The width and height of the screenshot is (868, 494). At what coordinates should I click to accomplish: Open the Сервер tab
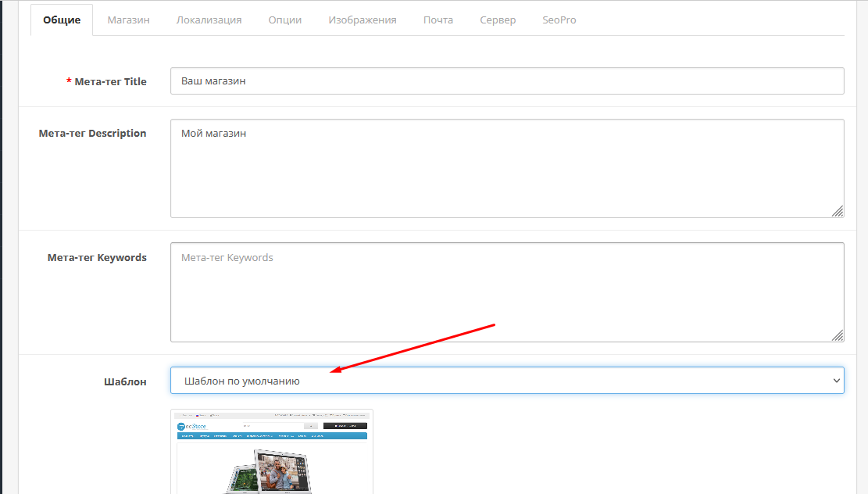coord(498,20)
